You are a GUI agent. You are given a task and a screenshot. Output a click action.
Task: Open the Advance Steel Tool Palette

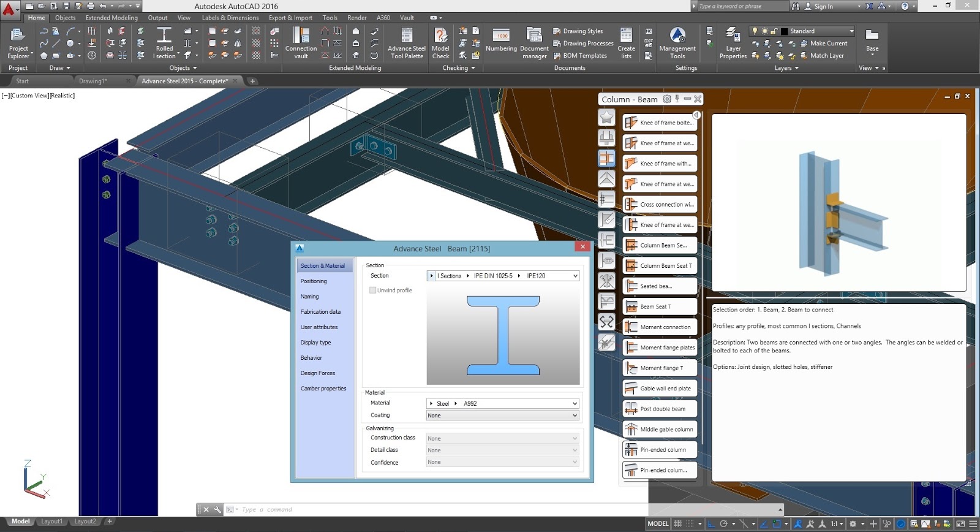pyautogui.click(x=407, y=44)
